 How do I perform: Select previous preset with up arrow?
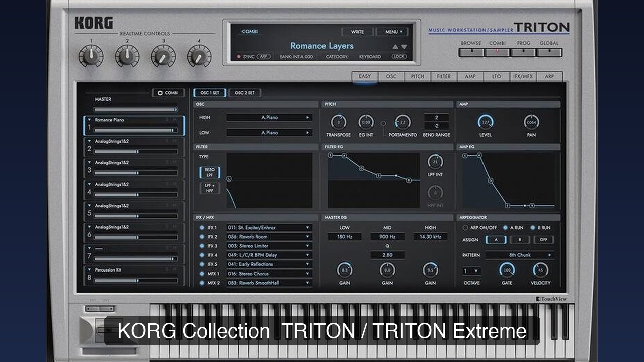coord(395,47)
